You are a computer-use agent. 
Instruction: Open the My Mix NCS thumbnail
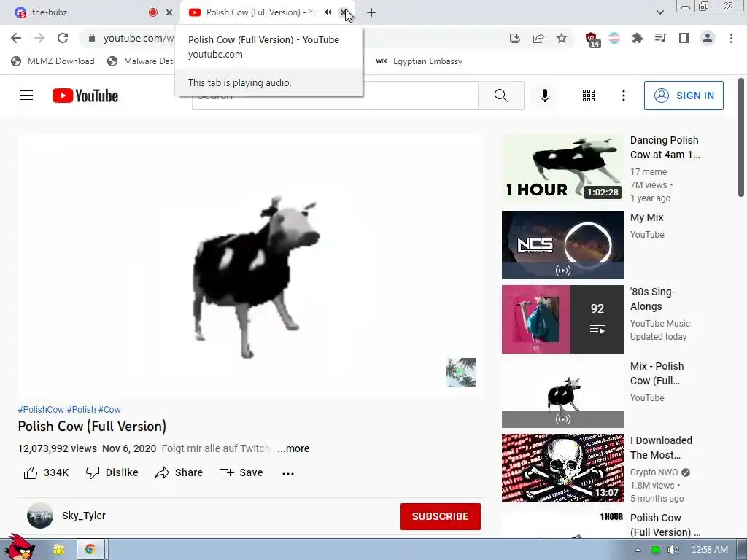pos(562,245)
